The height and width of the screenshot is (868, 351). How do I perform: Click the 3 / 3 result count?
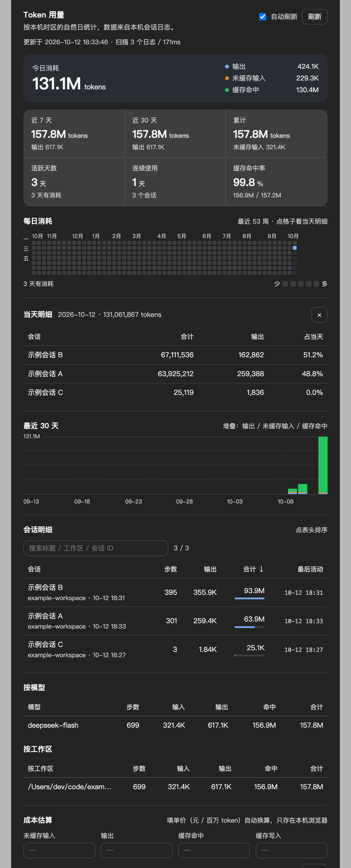[x=181, y=548]
